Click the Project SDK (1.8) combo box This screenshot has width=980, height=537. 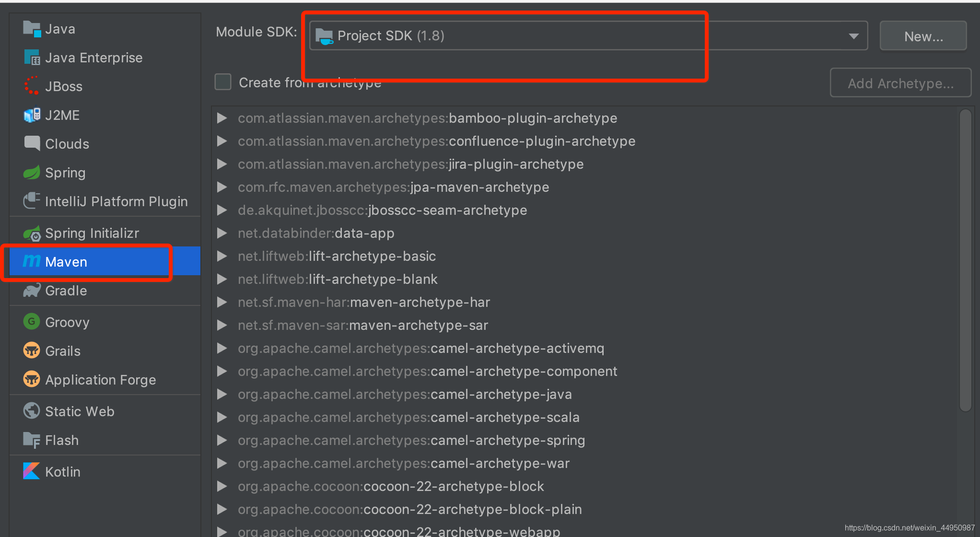tap(589, 35)
